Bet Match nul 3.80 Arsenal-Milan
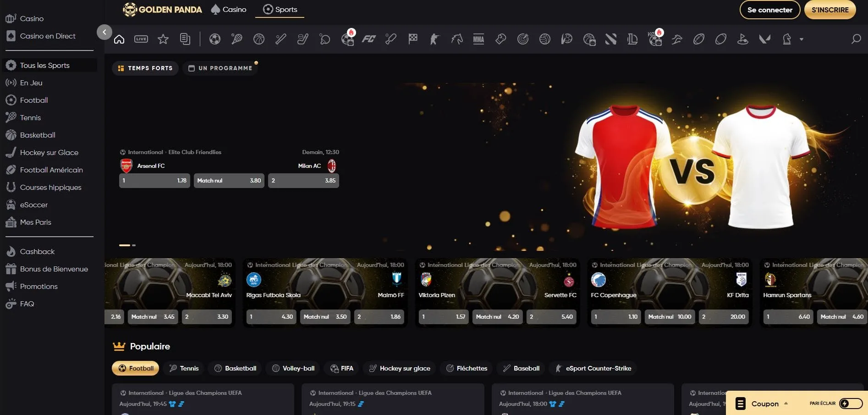 click(x=229, y=181)
